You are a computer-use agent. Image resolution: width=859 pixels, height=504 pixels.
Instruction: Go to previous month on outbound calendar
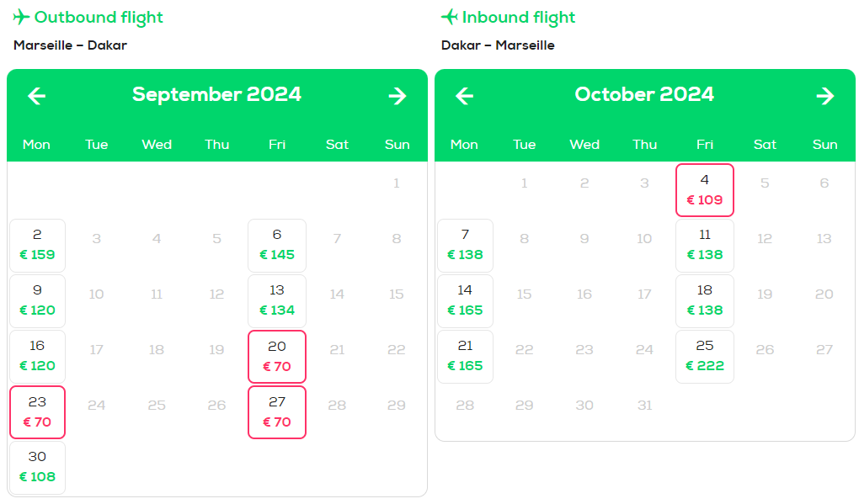point(37,96)
